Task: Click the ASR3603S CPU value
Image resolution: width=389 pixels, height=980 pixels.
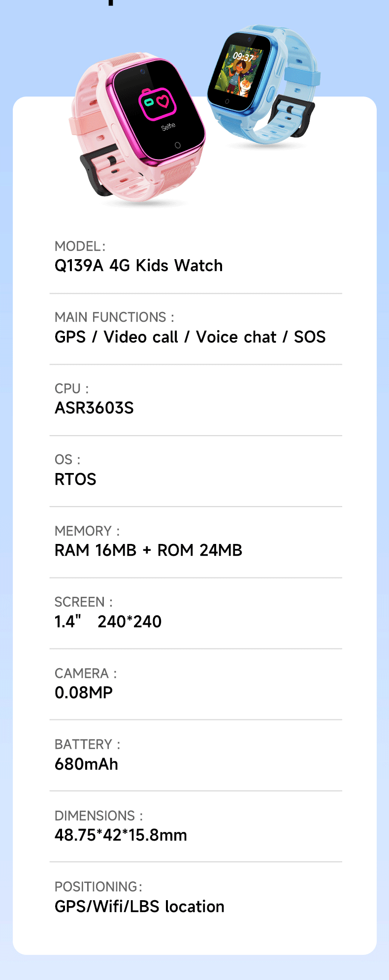Action: tap(94, 408)
